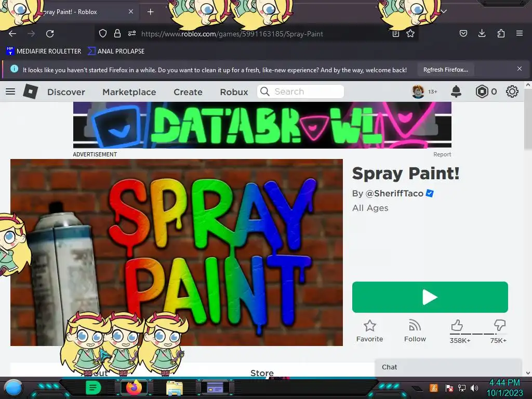The width and height of the screenshot is (532, 399).
Task: Open the list all tabs dropdown arrow
Action: [444, 11]
